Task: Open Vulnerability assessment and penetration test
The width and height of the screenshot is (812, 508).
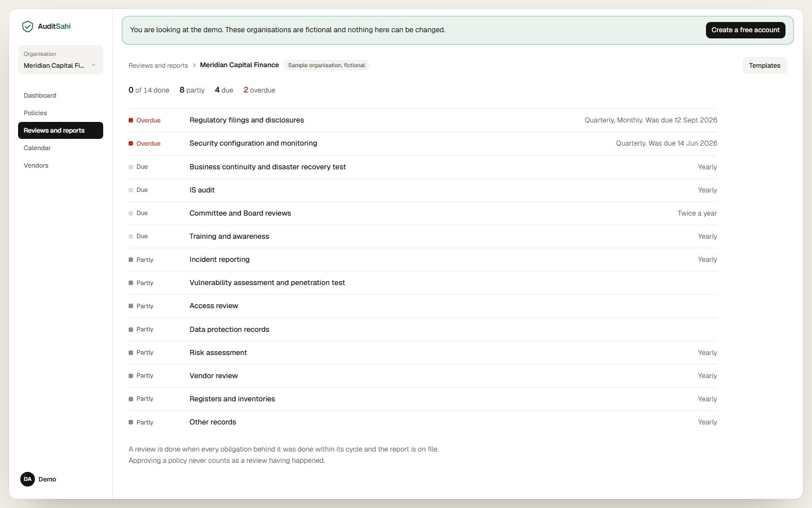Action: [423, 283]
